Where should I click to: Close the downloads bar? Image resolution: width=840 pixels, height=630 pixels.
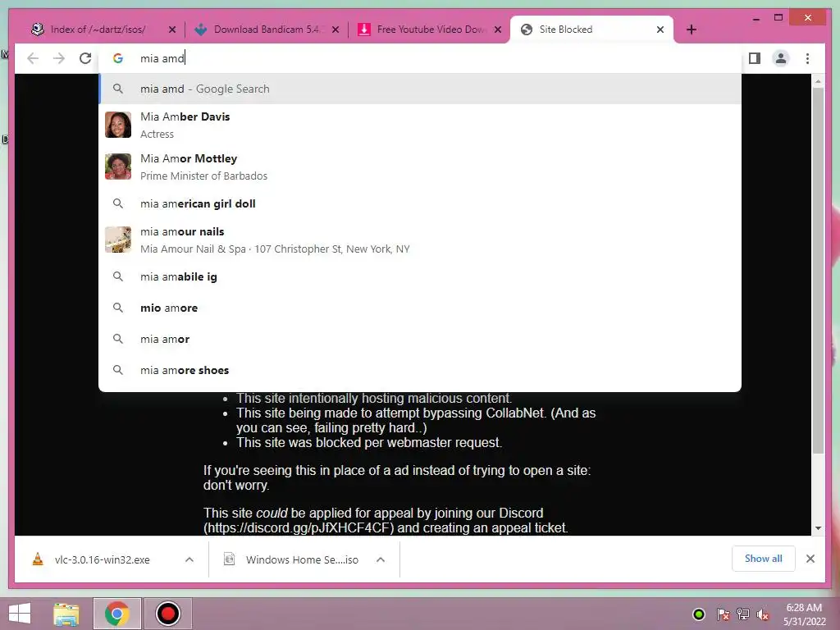click(x=810, y=559)
